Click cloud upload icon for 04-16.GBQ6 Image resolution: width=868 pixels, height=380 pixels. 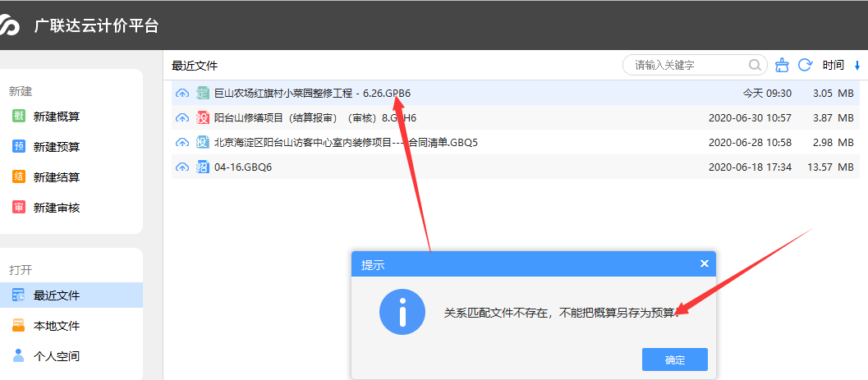point(182,167)
